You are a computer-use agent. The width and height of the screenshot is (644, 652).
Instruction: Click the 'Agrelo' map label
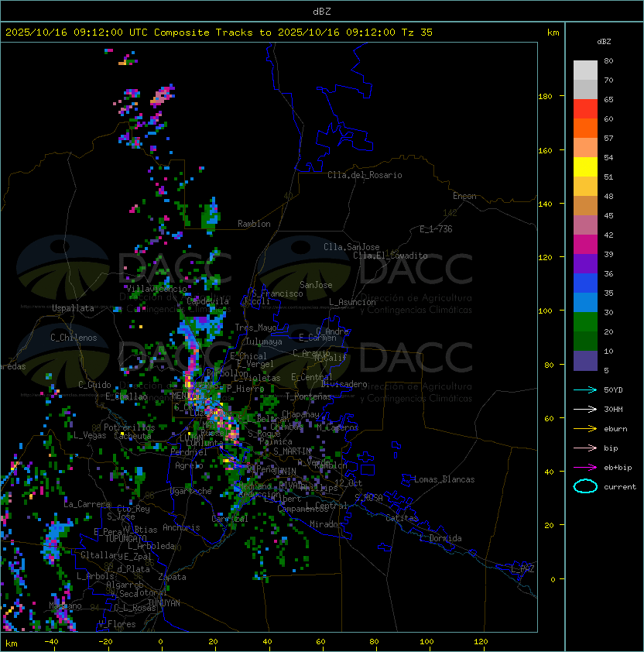[189, 465]
